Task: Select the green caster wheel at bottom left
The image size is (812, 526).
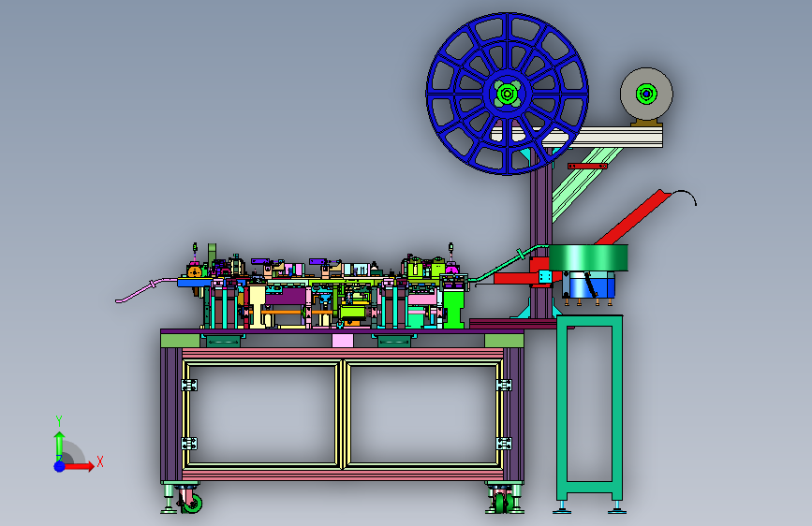Action: click(x=192, y=504)
